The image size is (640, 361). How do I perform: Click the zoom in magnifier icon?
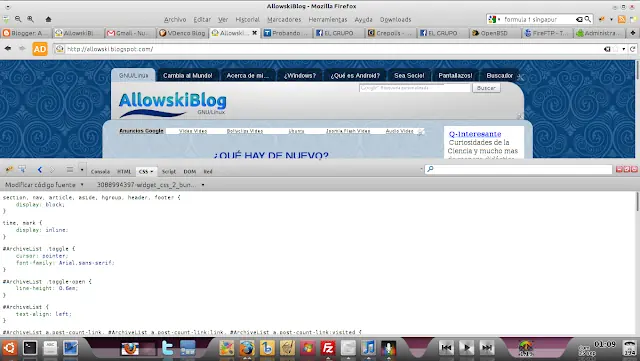tap(31, 19)
